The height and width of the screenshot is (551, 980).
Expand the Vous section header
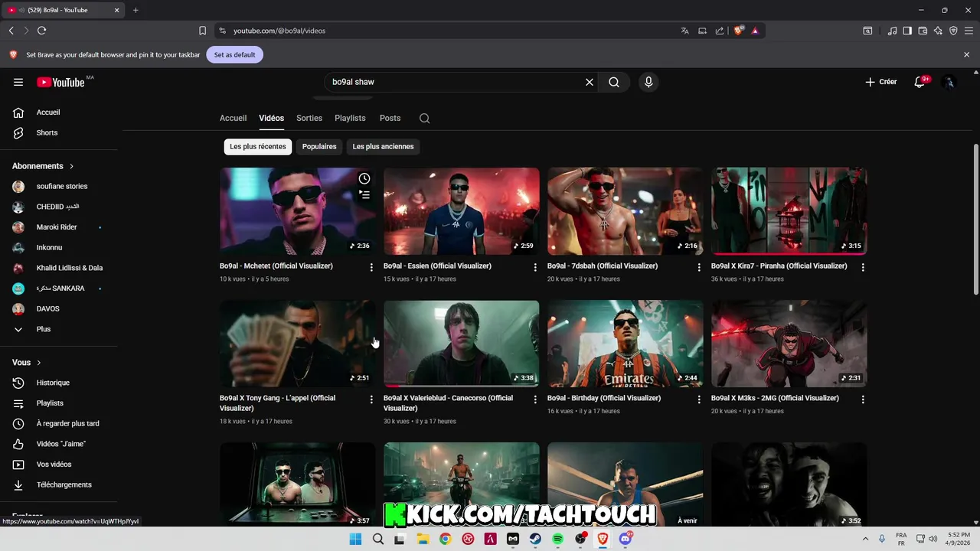pos(26,363)
